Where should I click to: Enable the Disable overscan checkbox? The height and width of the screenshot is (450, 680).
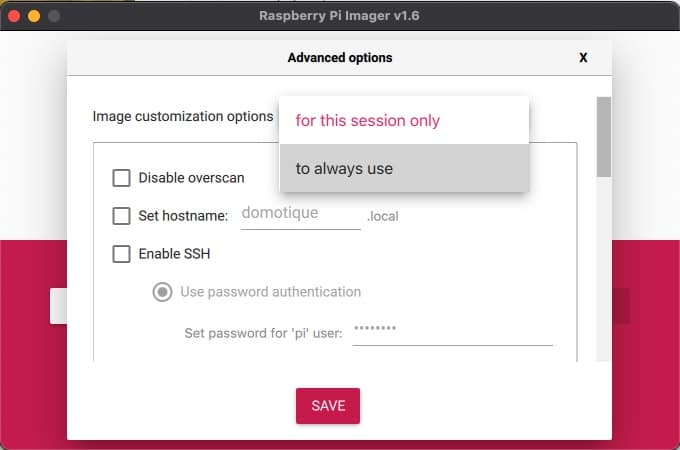coord(121,178)
